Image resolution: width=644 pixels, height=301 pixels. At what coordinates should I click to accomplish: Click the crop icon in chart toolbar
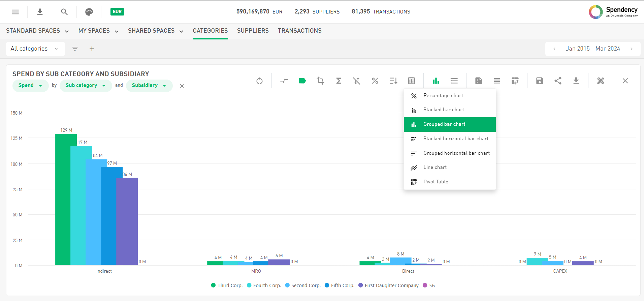click(320, 81)
